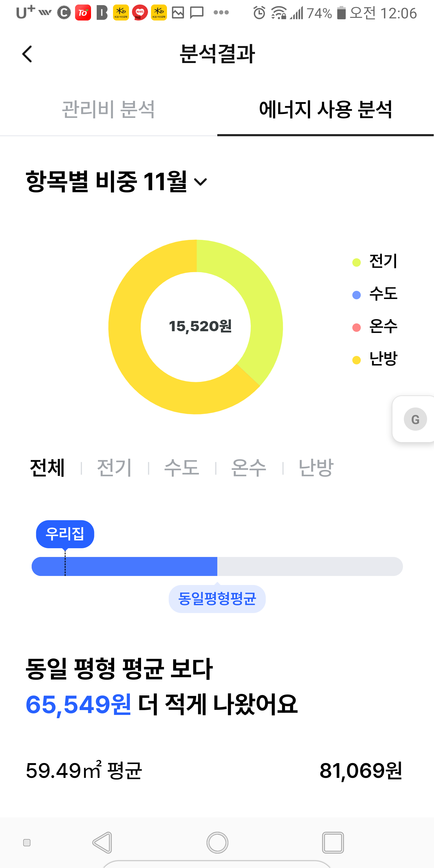This screenshot has height=868, width=434.
Task: Switch to the 관리비 분석 tab
Action: (108, 109)
